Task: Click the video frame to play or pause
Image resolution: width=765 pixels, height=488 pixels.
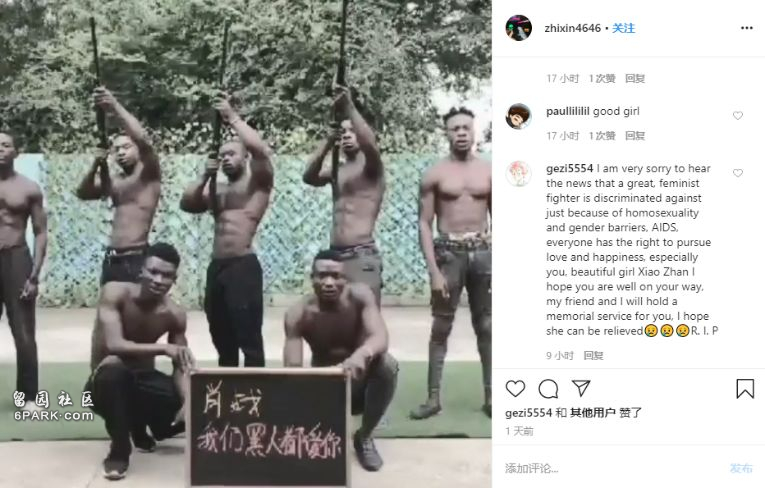Action: pos(246,244)
